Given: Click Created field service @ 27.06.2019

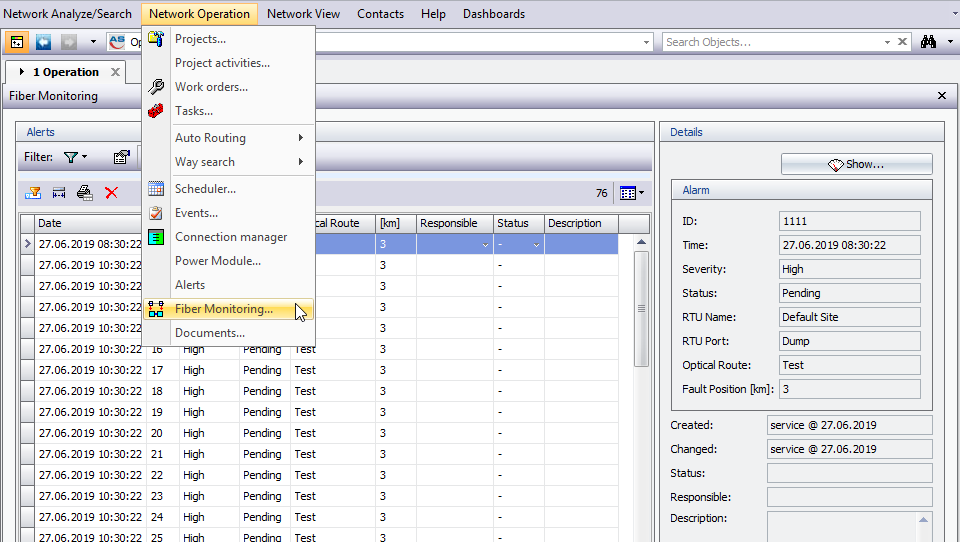Looking at the screenshot, I should tap(850, 425).
